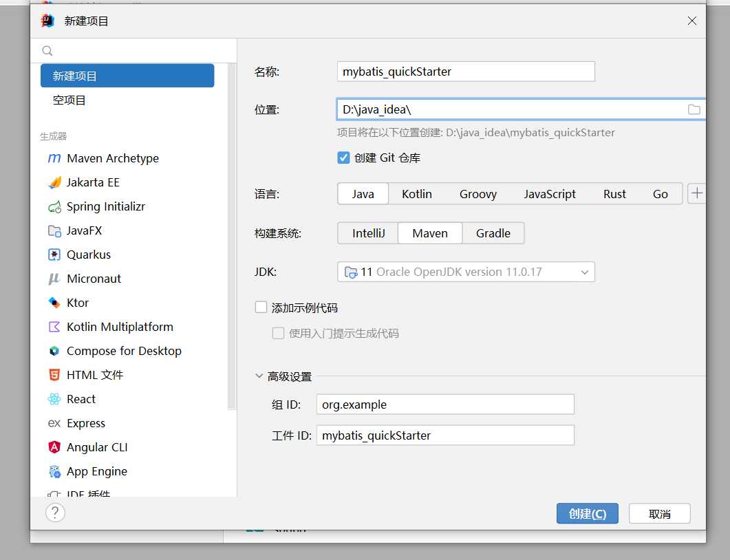Select the JavaFX generator icon

click(x=54, y=230)
